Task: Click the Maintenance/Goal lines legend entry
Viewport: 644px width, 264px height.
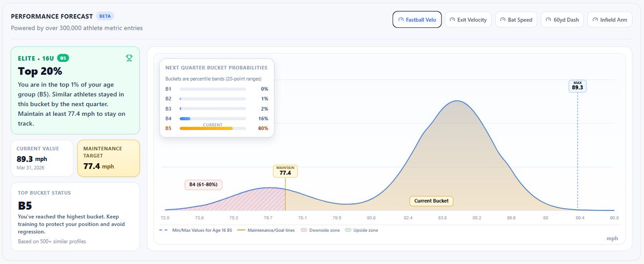Action: click(x=266, y=230)
